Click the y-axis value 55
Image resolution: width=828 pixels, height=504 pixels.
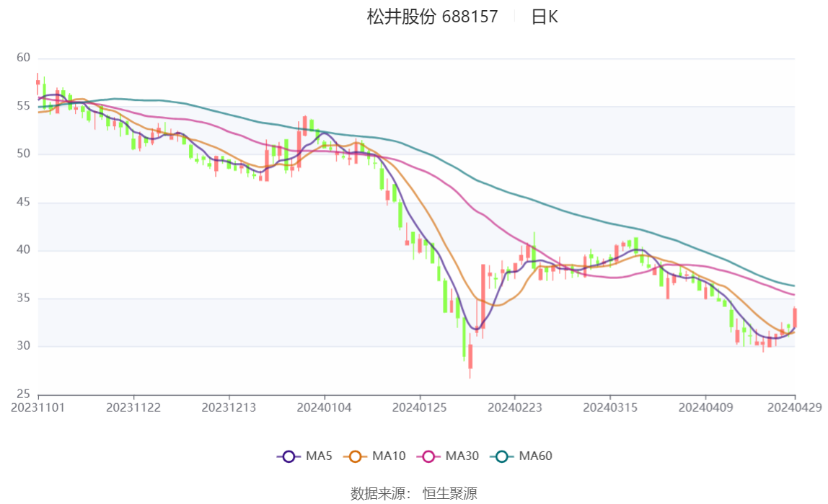23,105
